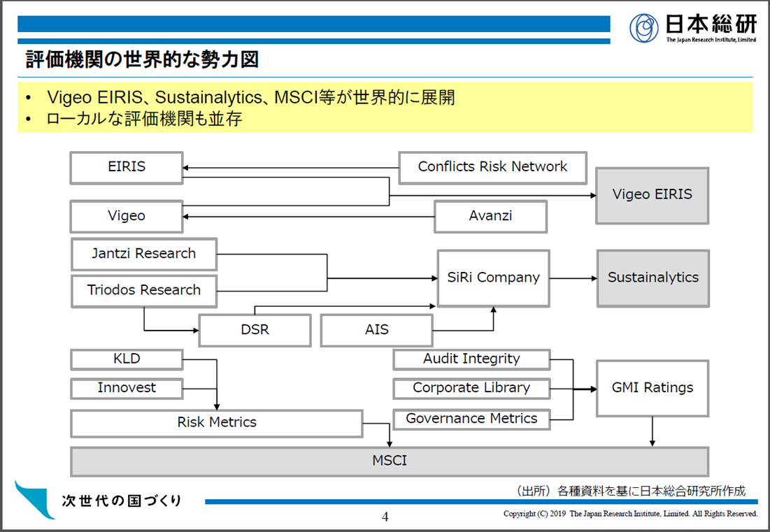Screen dimensions: 770x532
Task: Click the AIS box
Action: 376,330
